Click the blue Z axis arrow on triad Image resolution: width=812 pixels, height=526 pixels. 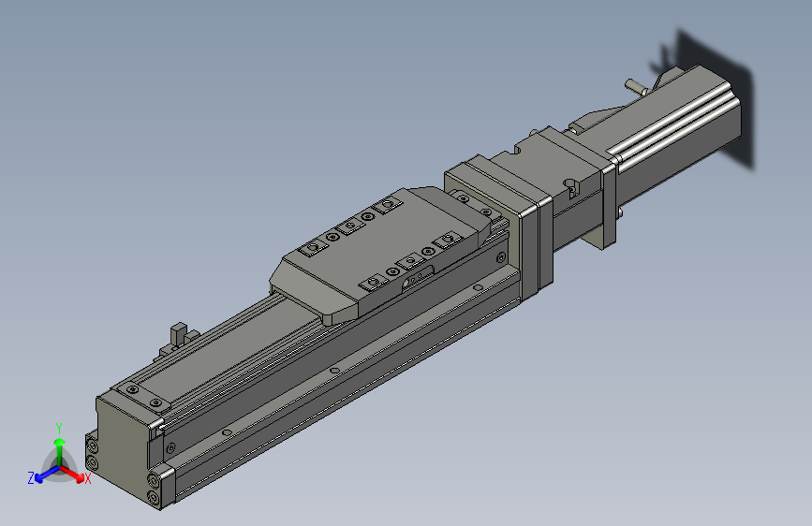(48, 474)
